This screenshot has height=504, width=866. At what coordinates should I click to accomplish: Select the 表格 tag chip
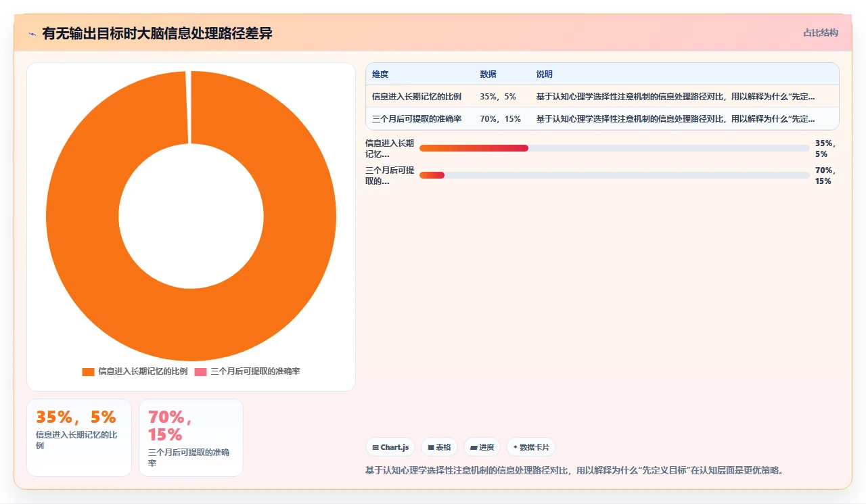tap(439, 447)
